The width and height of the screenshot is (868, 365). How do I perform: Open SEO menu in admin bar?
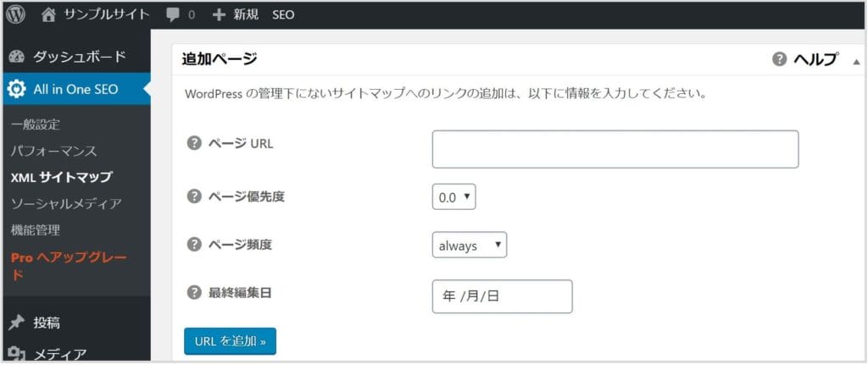tap(283, 15)
